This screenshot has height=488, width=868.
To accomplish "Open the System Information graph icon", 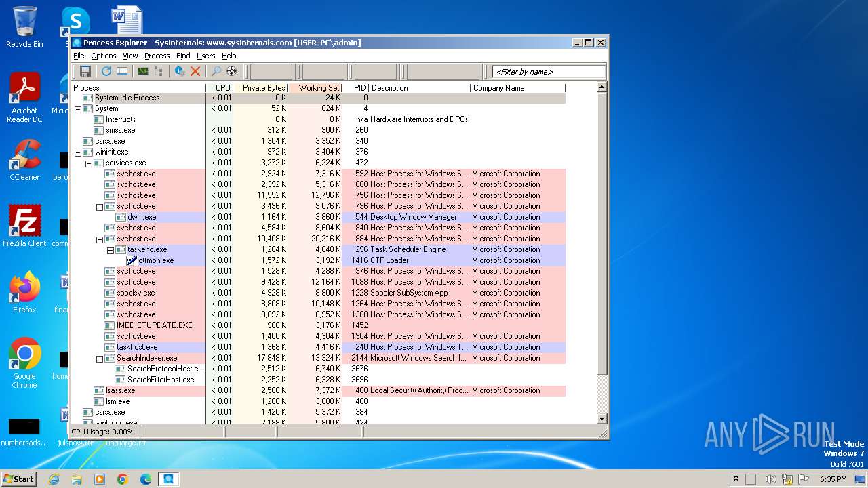I will point(143,71).
